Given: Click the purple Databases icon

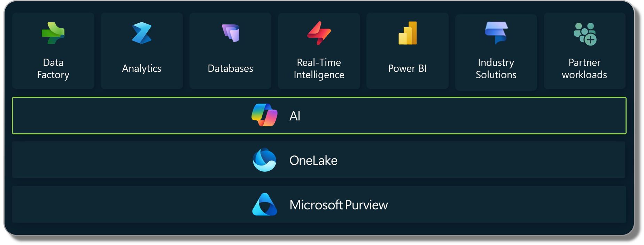Looking at the screenshot, I should (231, 33).
